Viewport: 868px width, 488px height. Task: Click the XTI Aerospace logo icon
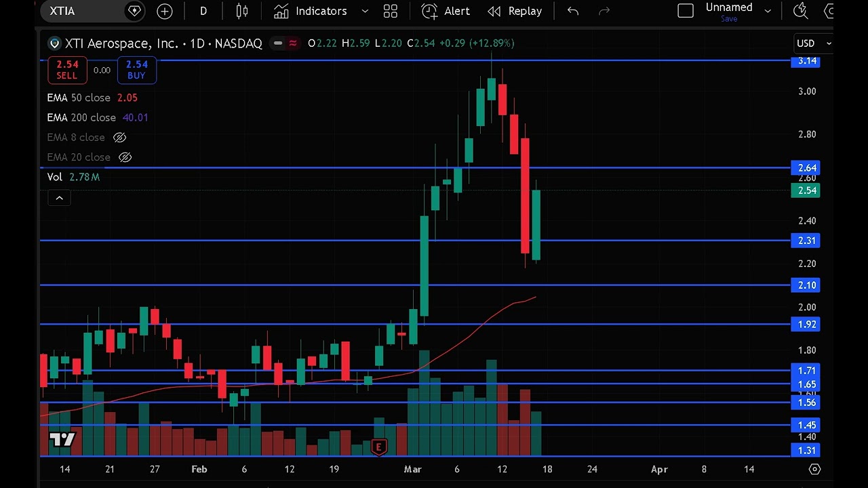tap(54, 43)
